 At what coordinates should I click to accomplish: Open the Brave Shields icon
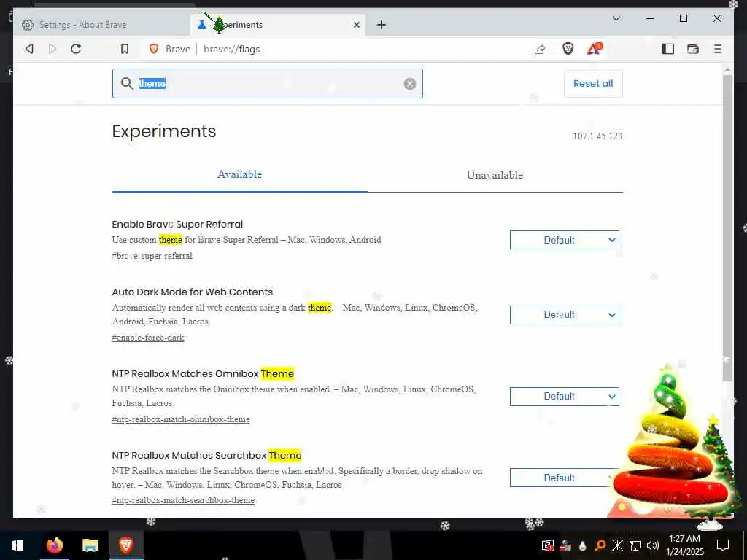point(568,49)
